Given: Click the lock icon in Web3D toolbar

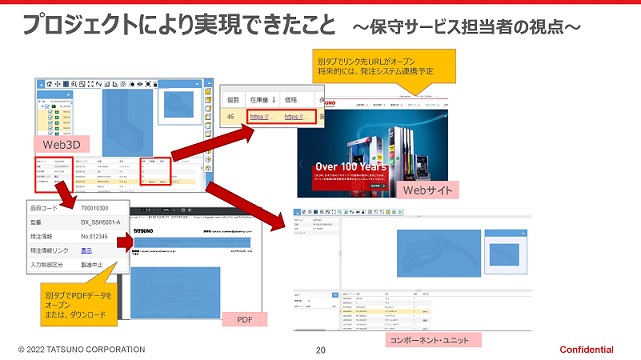Looking at the screenshot, I should (x=155, y=84).
